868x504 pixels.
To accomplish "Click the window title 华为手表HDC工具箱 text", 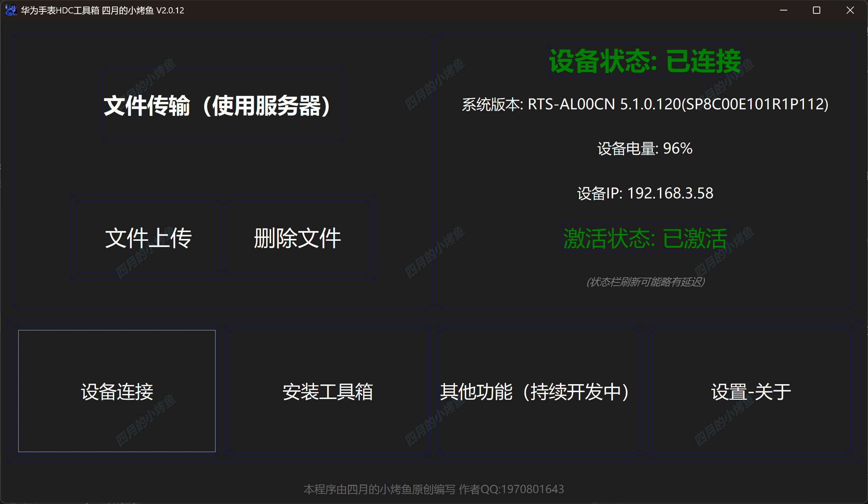I will click(60, 10).
